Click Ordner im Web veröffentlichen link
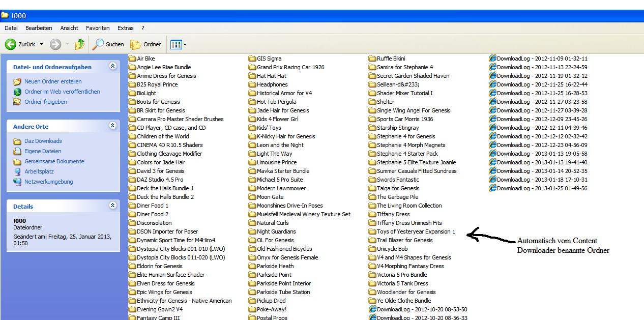644x320 pixels. coord(62,92)
